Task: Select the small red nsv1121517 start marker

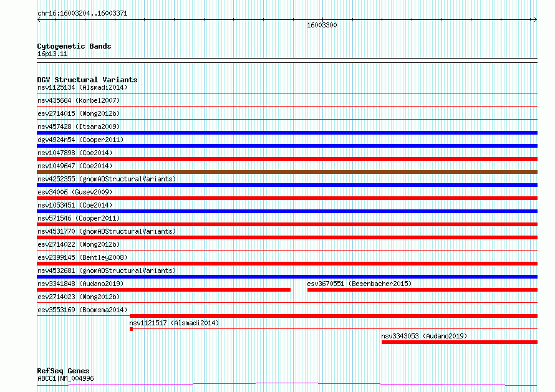Action: 132,329
